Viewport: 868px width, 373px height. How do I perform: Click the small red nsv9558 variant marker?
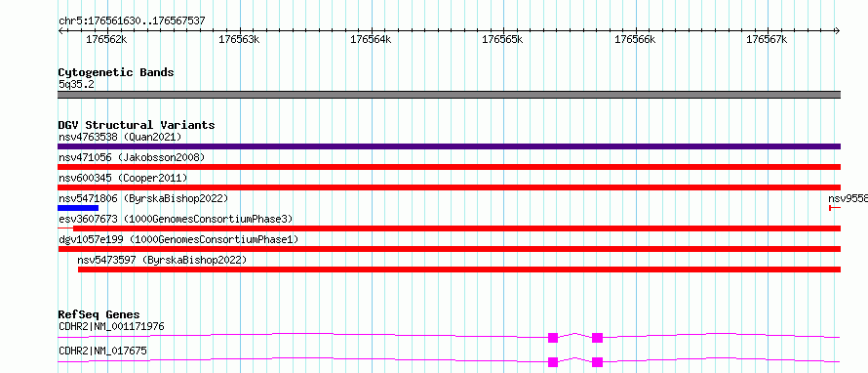tap(835, 208)
